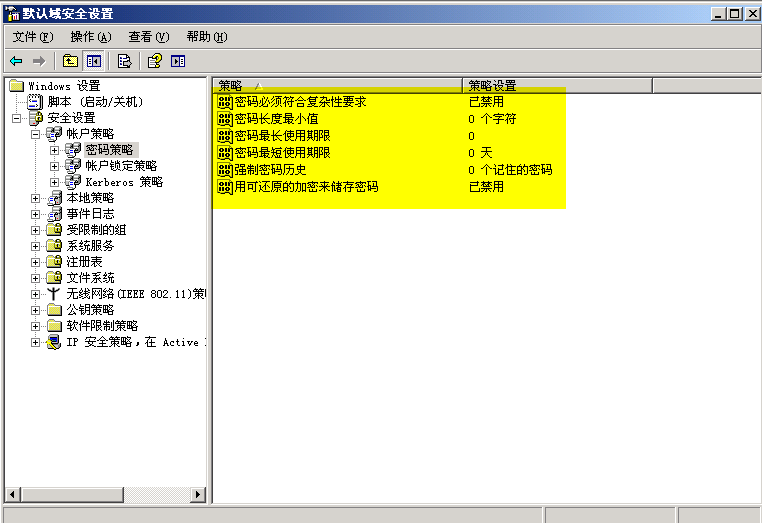
Task: Click the 0 个字符 setting value
Action: [x=492, y=119]
